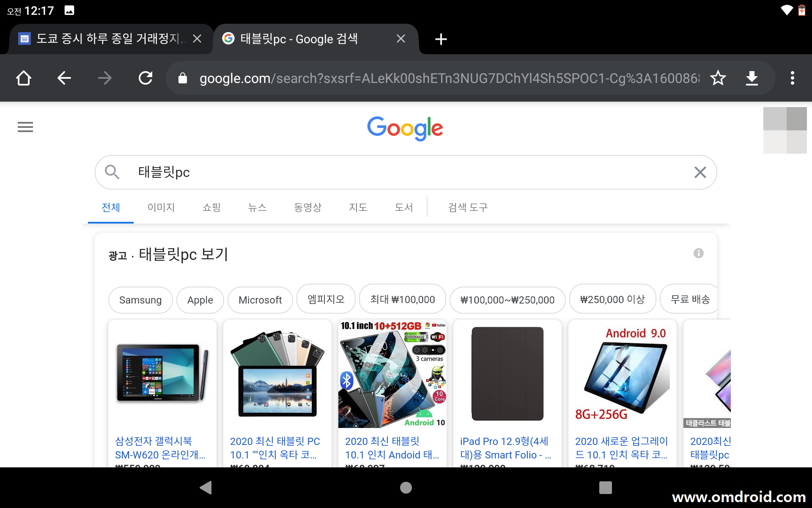Click the 태블릿pc 보기 ad heading

tap(184, 254)
